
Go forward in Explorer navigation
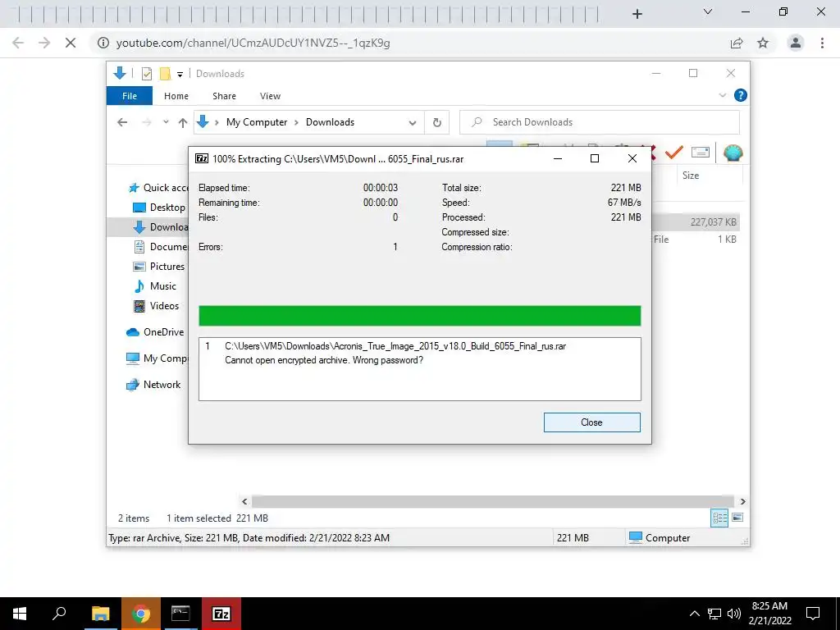[x=146, y=122]
